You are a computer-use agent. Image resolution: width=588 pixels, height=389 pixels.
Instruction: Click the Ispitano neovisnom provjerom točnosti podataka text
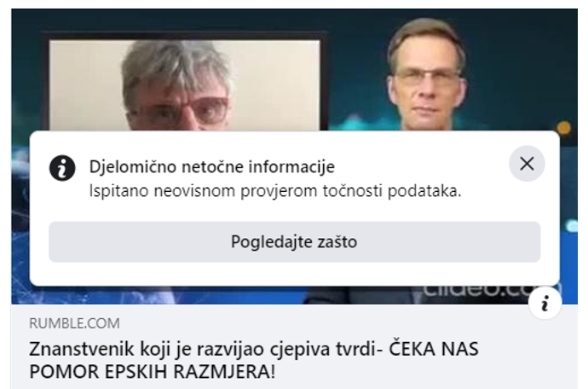click(275, 191)
